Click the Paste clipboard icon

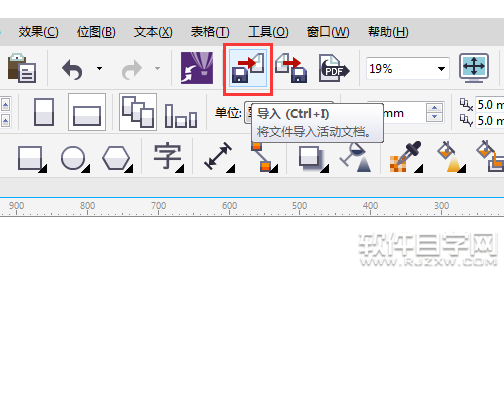(22, 68)
